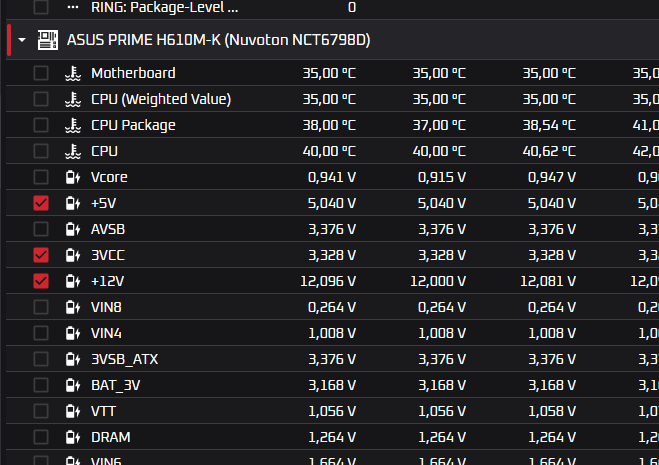Click the voltage icon next to AVSB
The width and height of the screenshot is (659, 465).
pos(73,230)
